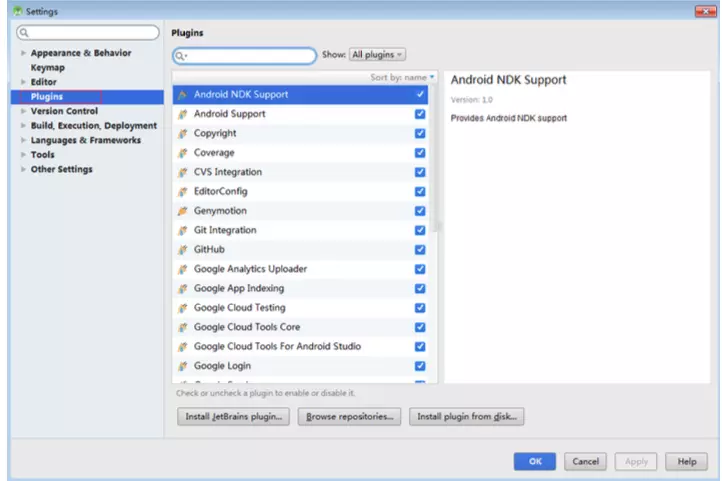
Task: Click the Git Integration plugin icon
Action: [182, 230]
